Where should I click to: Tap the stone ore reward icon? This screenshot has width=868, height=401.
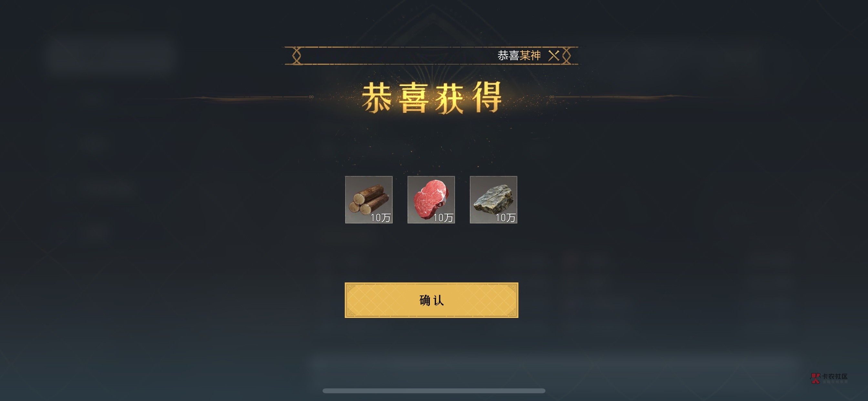pos(493,200)
